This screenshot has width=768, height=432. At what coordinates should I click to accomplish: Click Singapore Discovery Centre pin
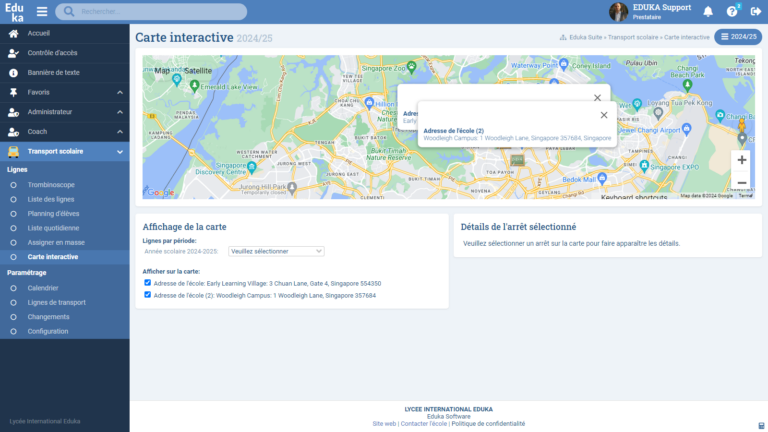pyautogui.click(x=252, y=168)
